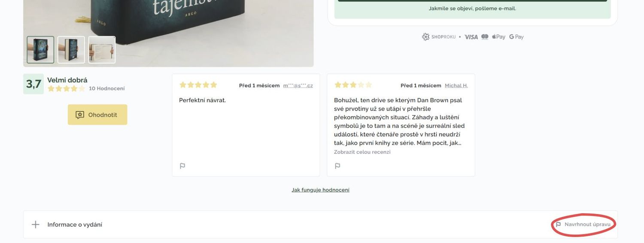
Task: Show the hand-held book spine thumbnail
Action: click(x=71, y=50)
